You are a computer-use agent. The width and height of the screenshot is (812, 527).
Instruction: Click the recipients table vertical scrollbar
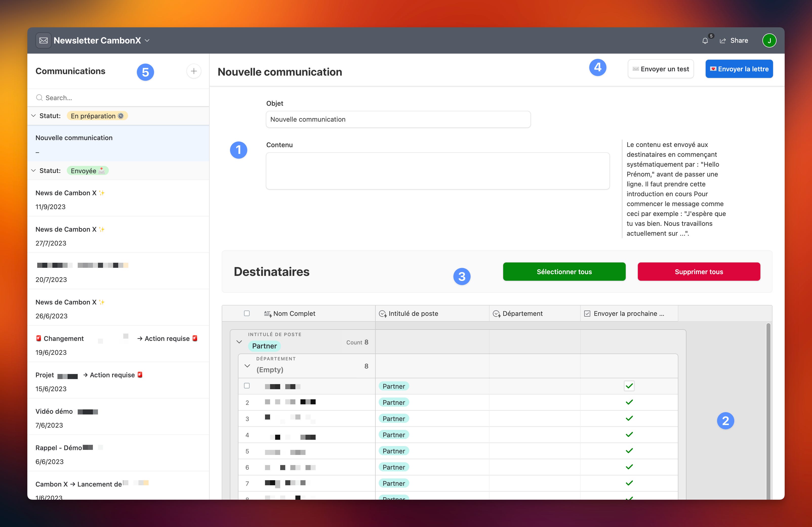point(768,409)
